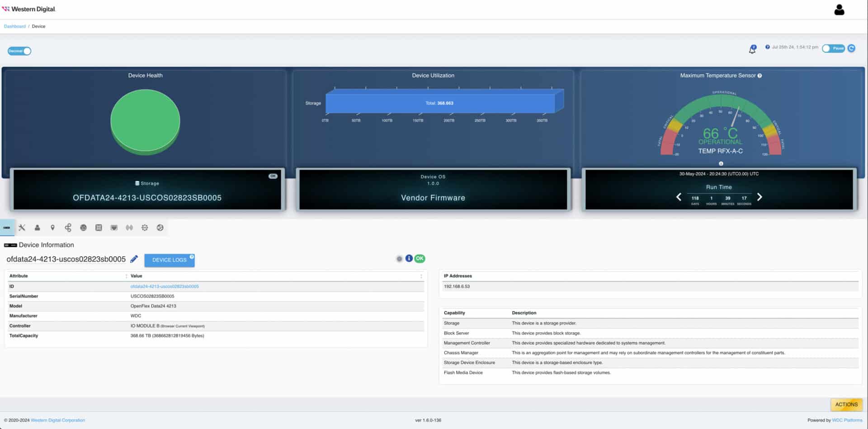Toggle the Pause auto-refresh switch
The image size is (868, 429).
(834, 48)
